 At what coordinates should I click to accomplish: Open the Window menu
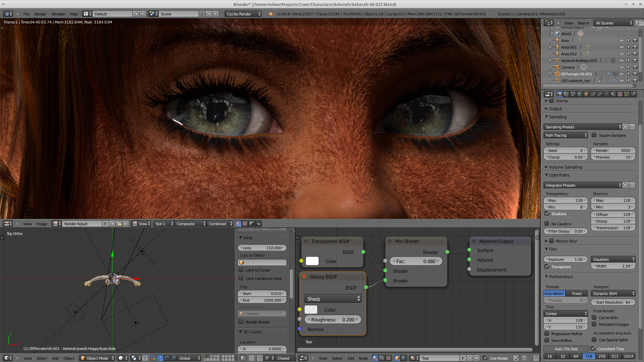pos(58,14)
